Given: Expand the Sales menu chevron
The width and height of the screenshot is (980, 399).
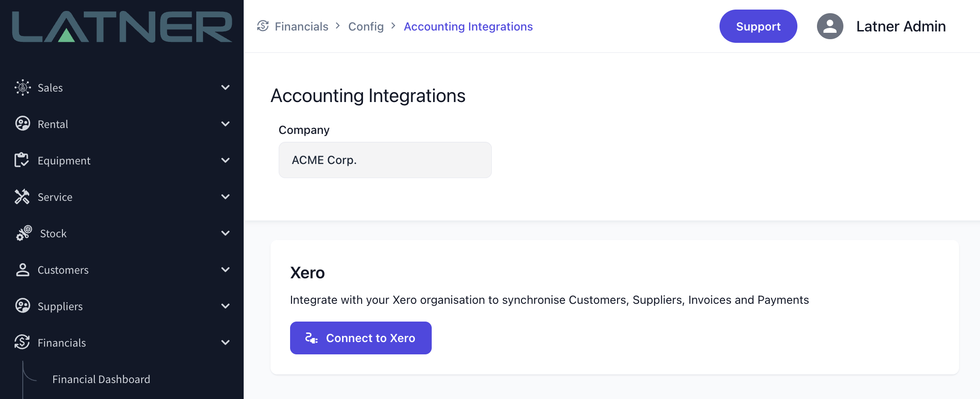Looking at the screenshot, I should pos(225,87).
